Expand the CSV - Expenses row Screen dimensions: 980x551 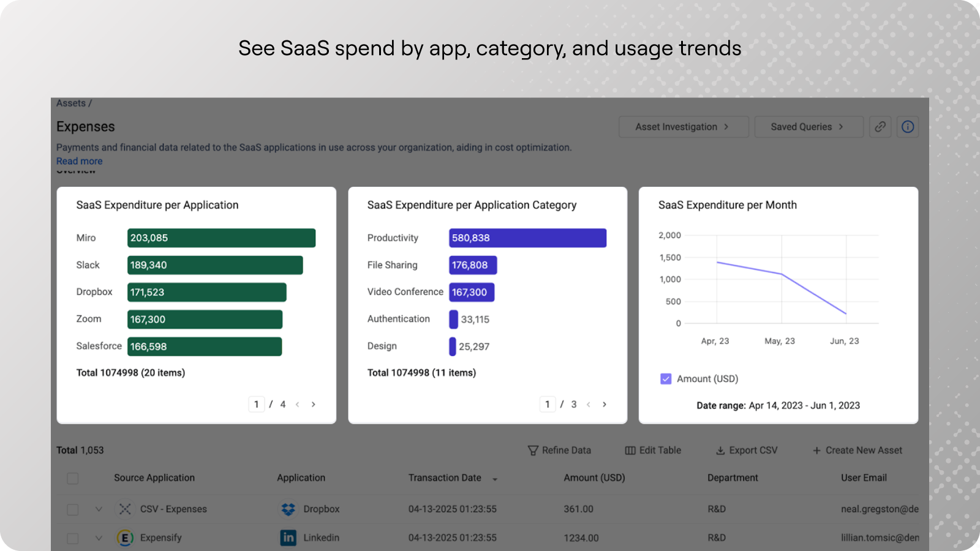(99, 509)
